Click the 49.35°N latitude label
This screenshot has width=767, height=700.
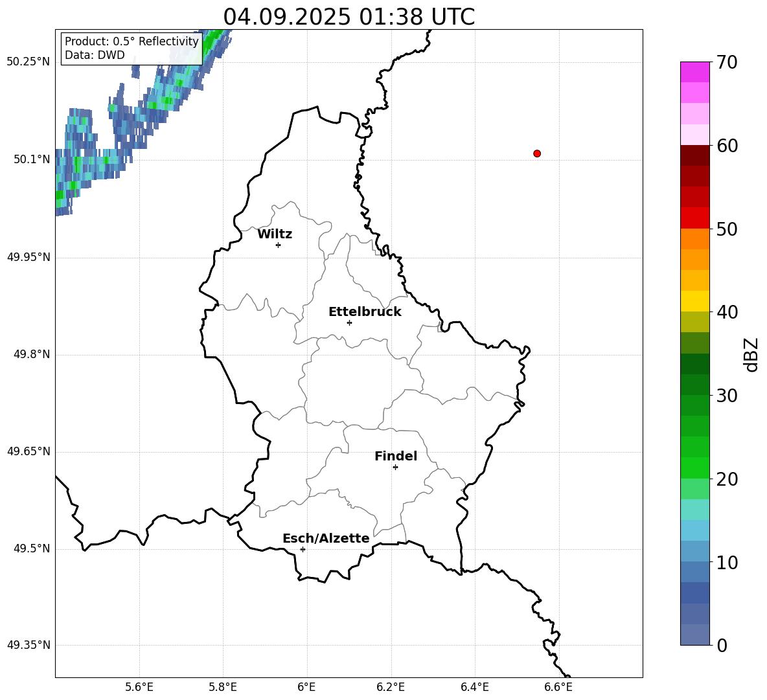click(x=29, y=645)
